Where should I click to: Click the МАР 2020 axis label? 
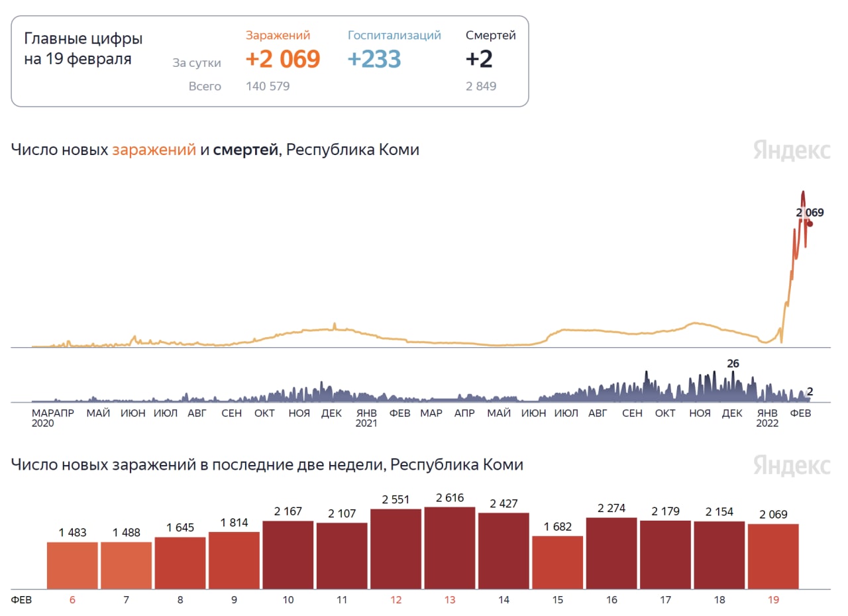(42, 418)
